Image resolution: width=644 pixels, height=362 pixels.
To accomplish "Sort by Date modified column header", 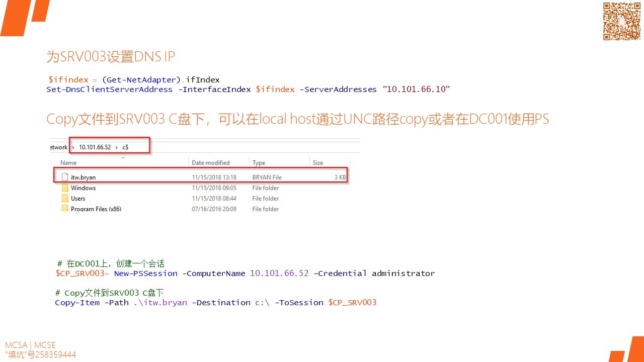I will pyautogui.click(x=211, y=163).
